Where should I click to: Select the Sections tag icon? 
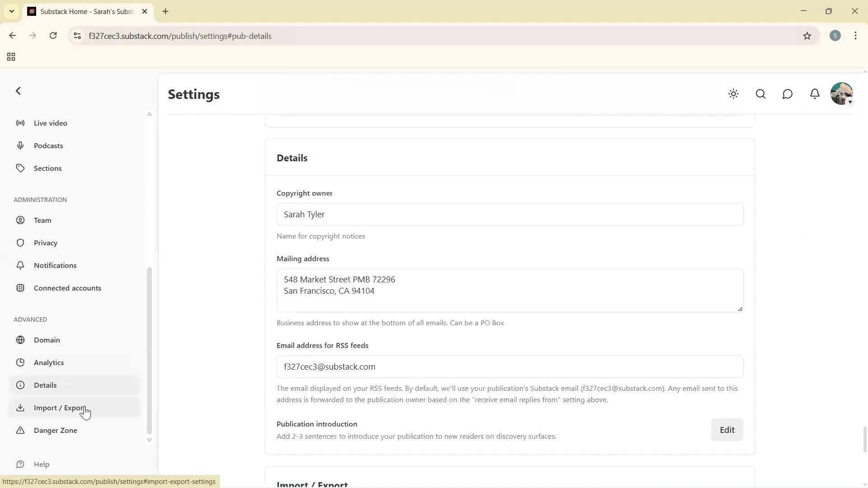click(20, 168)
